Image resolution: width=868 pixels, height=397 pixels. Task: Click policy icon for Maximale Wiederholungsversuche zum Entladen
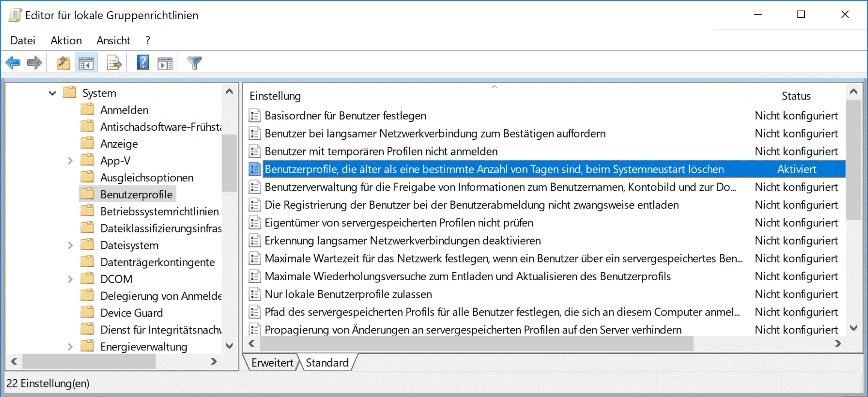(x=255, y=276)
